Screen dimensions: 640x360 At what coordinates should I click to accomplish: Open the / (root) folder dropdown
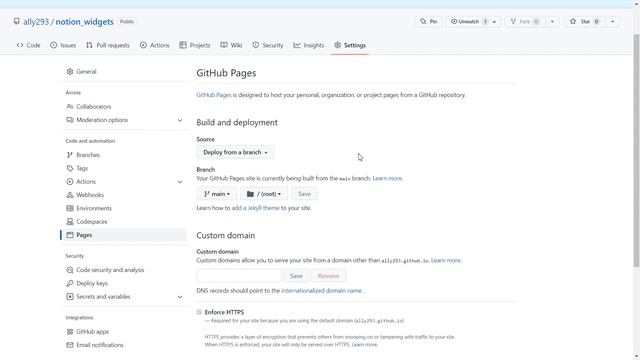coord(264,194)
